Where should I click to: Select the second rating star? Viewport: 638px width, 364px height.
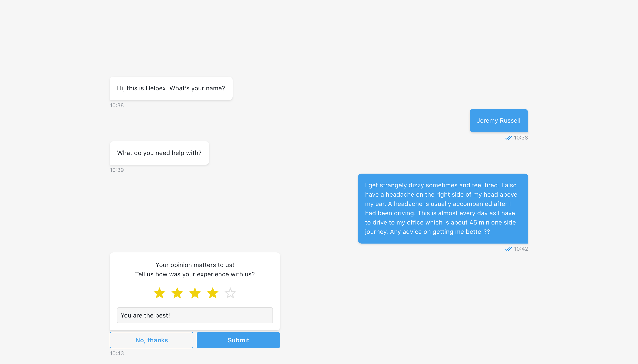177,293
